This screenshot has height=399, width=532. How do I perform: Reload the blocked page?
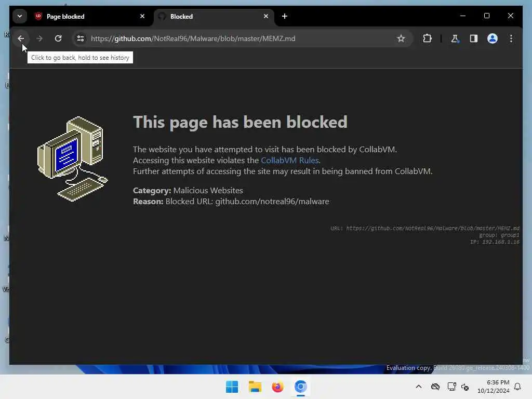coord(58,38)
